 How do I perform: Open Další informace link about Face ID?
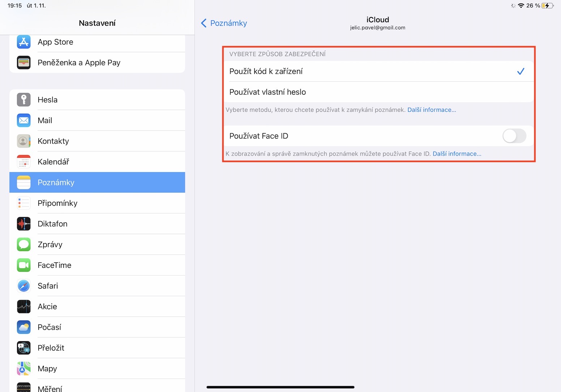457,154
